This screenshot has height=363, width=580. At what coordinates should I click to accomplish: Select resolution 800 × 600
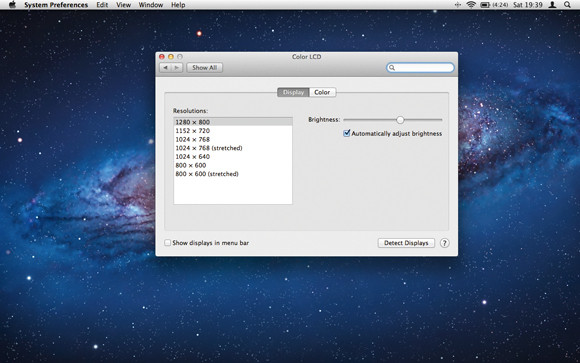click(x=233, y=165)
